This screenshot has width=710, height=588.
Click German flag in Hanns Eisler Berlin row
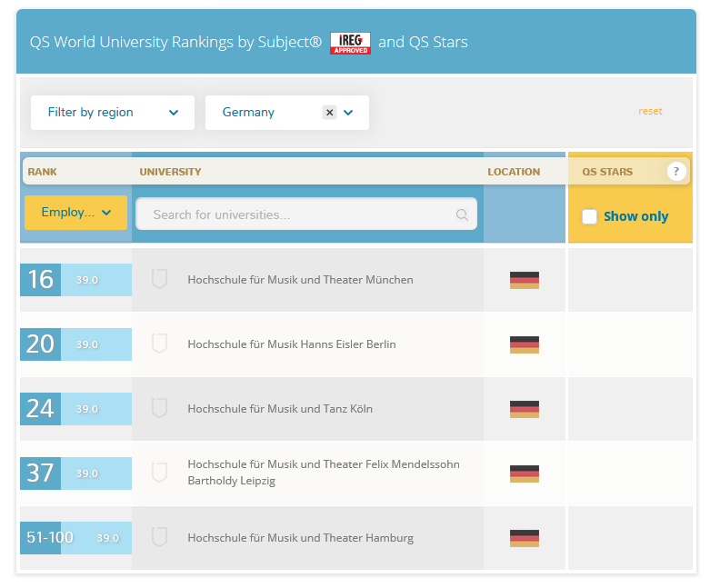tap(525, 344)
